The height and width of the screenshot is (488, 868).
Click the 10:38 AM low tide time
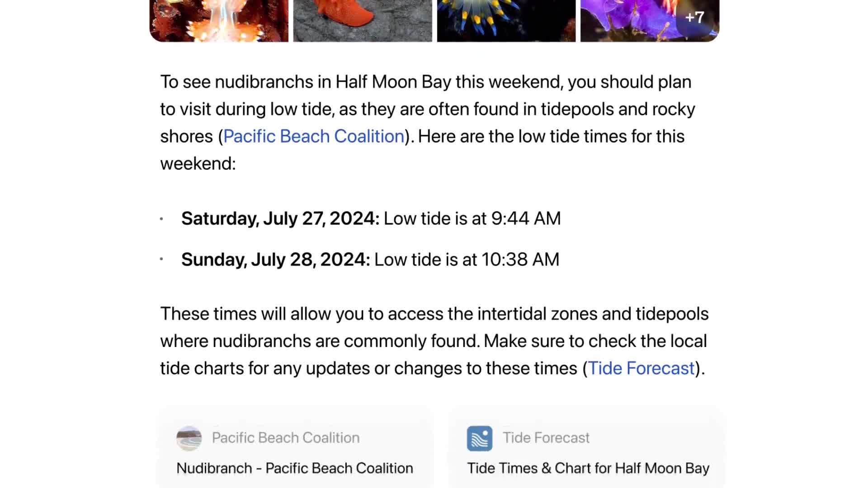pyautogui.click(x=520, y=260)
